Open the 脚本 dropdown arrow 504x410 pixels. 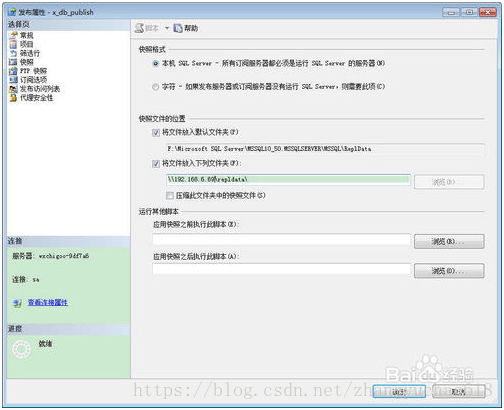tap(167, 28)
